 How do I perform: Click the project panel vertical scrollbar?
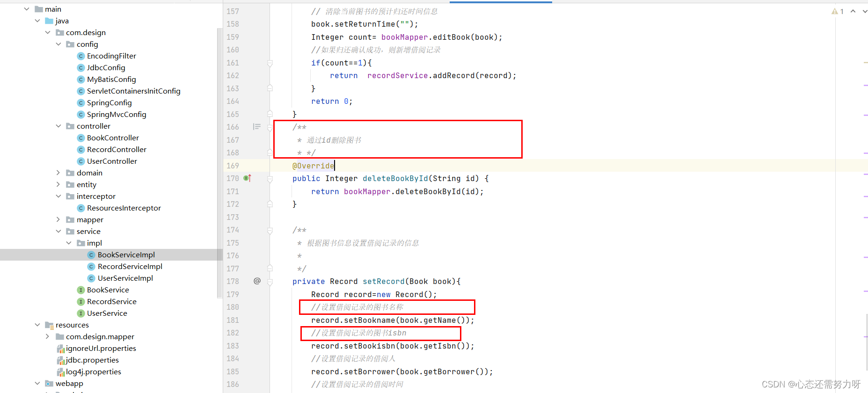(219, 163)
